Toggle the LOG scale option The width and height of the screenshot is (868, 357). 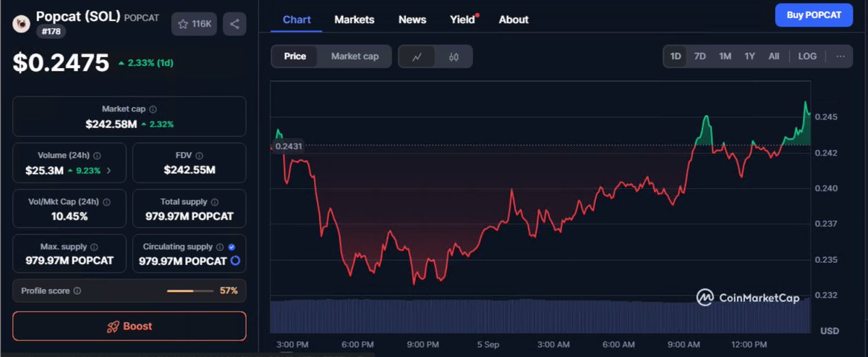[x=807, y=56]
